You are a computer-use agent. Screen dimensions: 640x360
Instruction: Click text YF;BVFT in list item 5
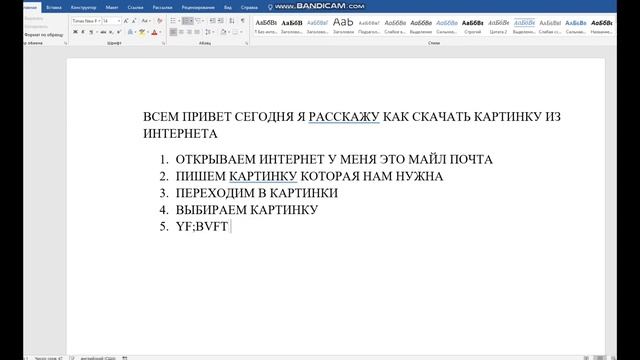(x=202, y=227)
